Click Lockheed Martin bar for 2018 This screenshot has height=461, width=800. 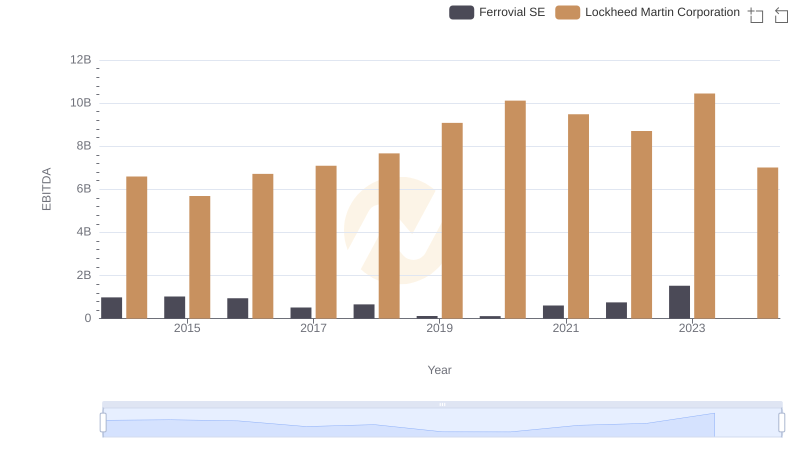pos(389,236)
